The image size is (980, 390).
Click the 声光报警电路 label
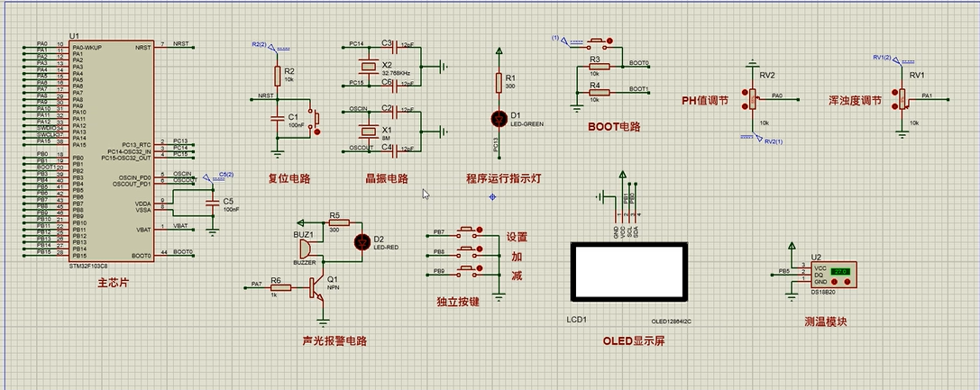coord(335,340)
